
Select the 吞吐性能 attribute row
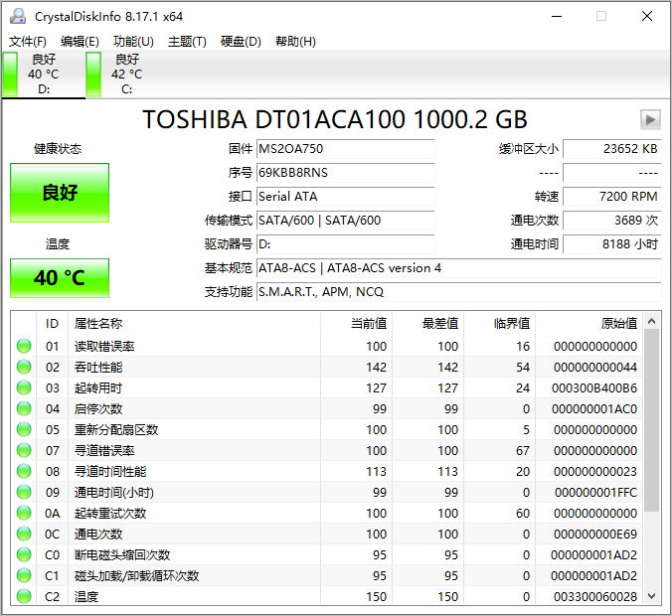[327, 367]
